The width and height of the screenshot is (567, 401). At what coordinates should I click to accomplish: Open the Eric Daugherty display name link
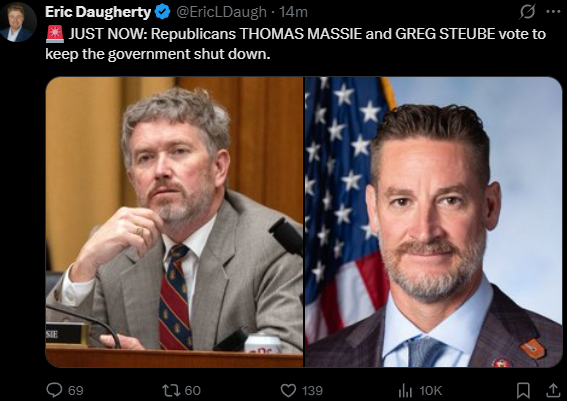click(98, 12)
